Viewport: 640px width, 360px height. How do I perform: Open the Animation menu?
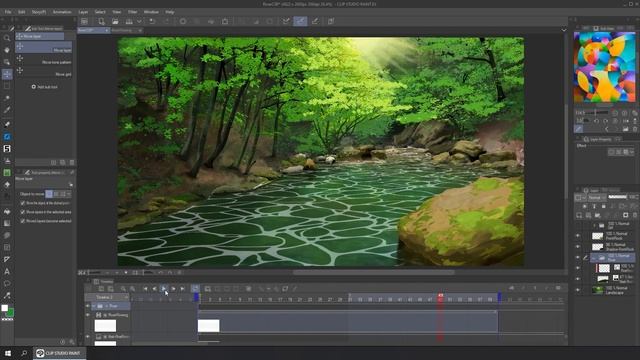[62, 12]
